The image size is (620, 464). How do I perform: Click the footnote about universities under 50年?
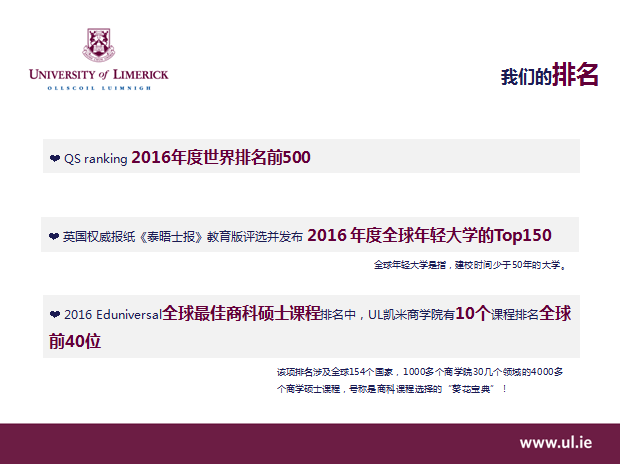pyautogui.click(x=470, y=266)
